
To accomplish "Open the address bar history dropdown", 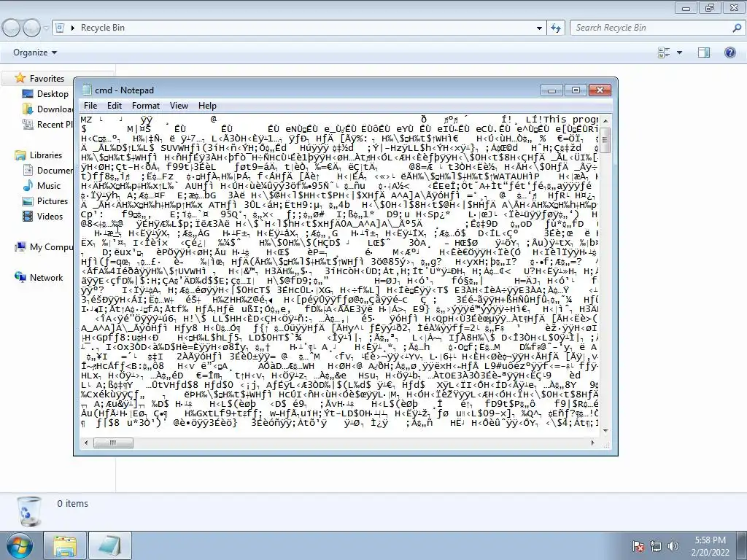I will (x=539, y=28).
